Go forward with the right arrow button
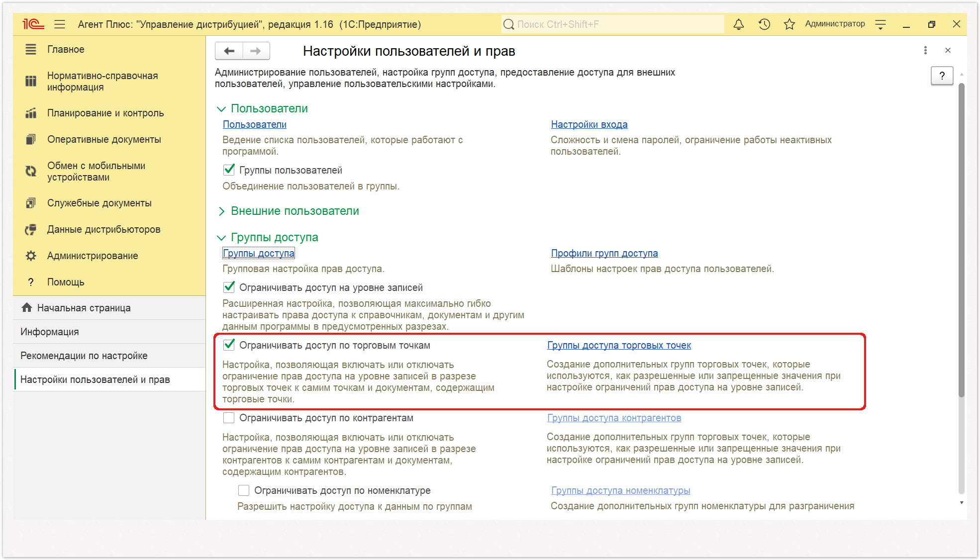This screenshot has width=980, height=560. pyautogui.click(x=256, y=51)
